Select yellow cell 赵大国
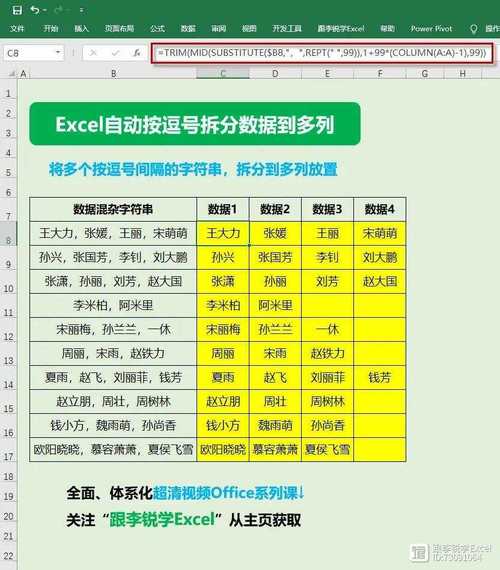This screenshot has width=500, height=570. tap(380, 281)
